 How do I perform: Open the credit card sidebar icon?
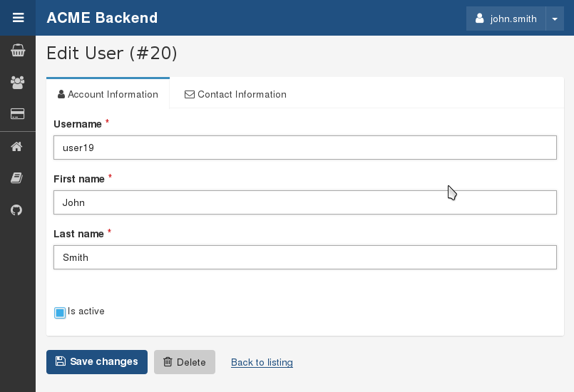point(18,114)
